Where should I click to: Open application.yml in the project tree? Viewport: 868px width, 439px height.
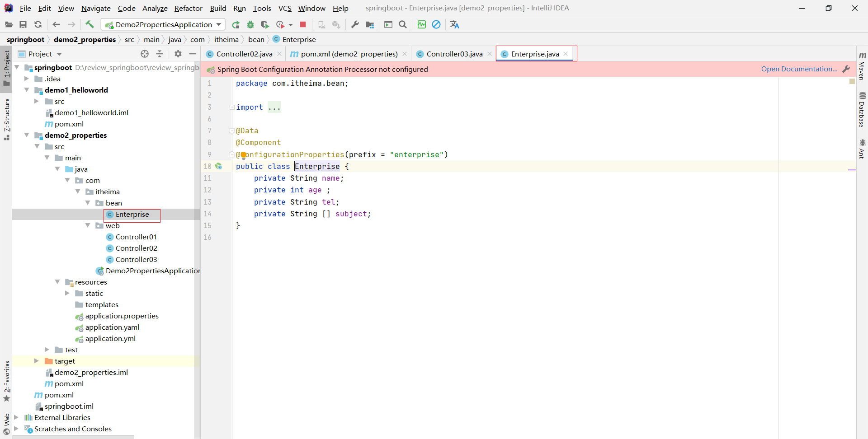110,338
